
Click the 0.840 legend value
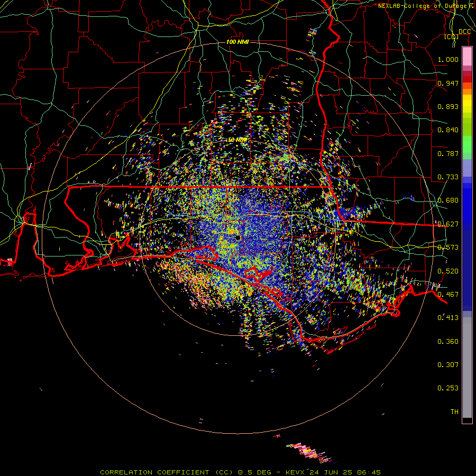448,130
